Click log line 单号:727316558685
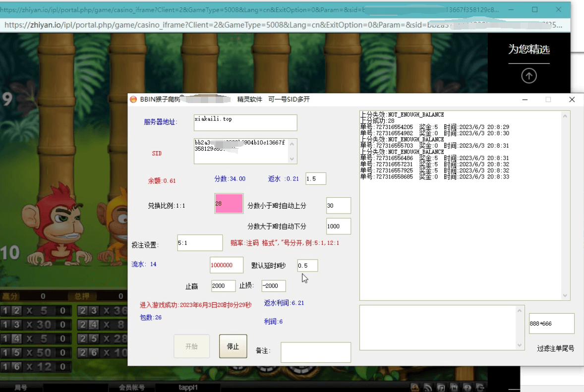This screenshot has height=392, width=584. [x=434, y=176]
